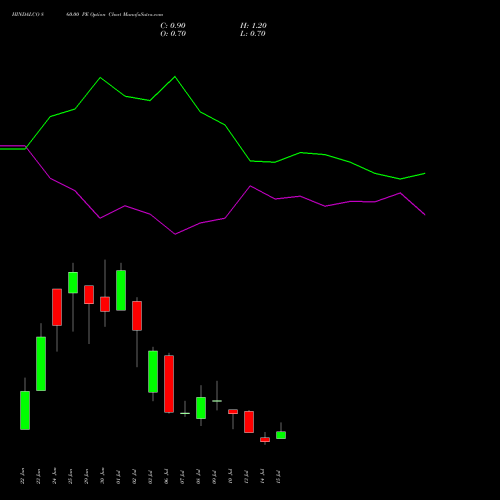Select the green candlestick for 15 Jul
Viewport: 500px width, 500px height.
click(x=281, y=435)
